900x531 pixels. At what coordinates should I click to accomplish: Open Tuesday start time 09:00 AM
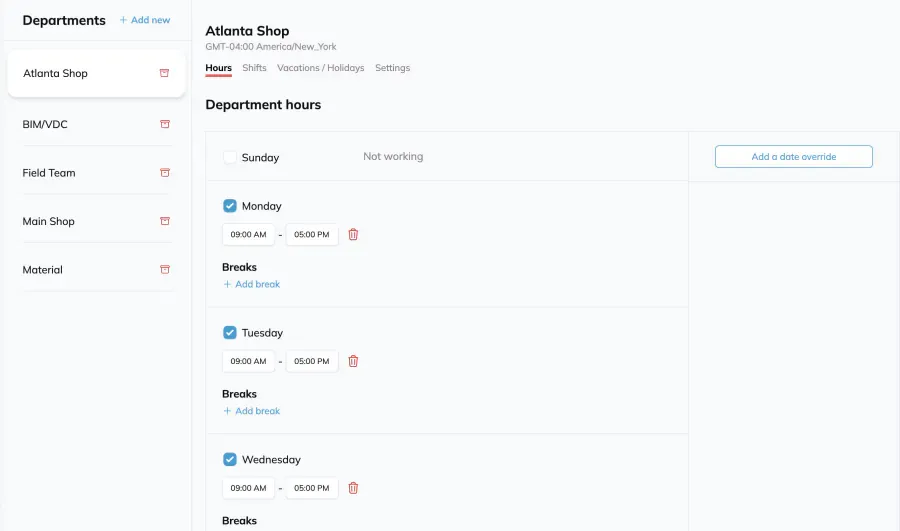[x=249, y=361]
